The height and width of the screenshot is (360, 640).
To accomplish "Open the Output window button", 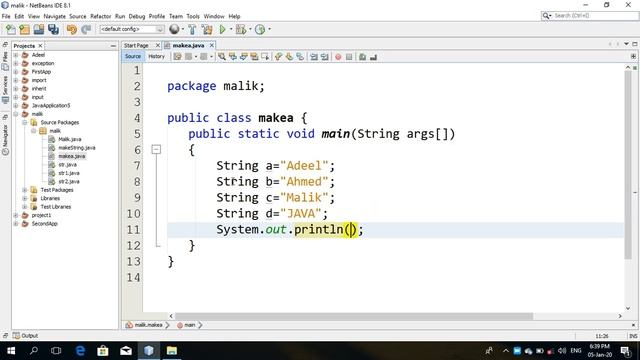I will 26,336.
